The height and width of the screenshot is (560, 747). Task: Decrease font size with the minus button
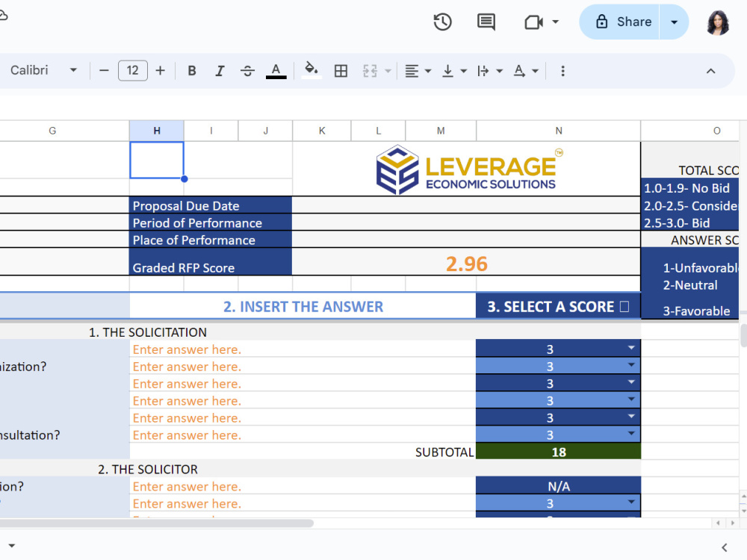point(104,70)
